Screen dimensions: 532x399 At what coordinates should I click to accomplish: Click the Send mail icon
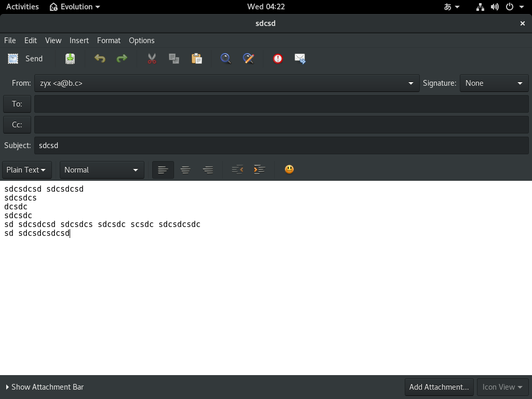[x=13, y=59]
